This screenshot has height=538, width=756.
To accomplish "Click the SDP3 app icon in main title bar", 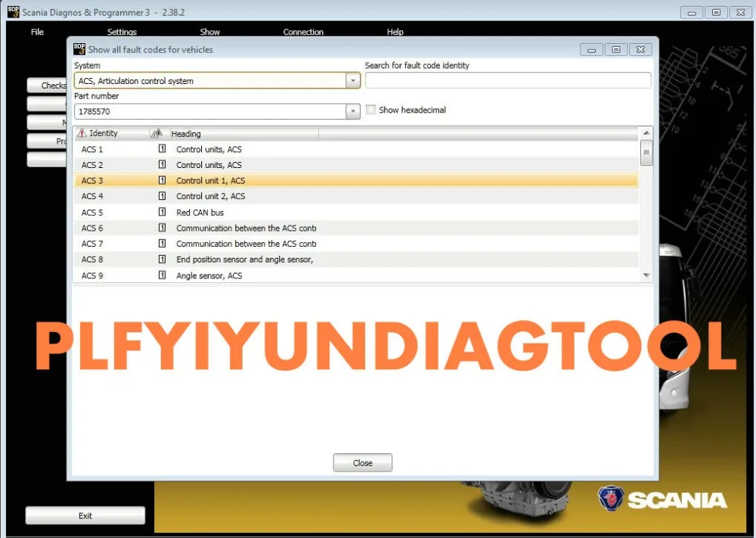I will pos(14,11).
